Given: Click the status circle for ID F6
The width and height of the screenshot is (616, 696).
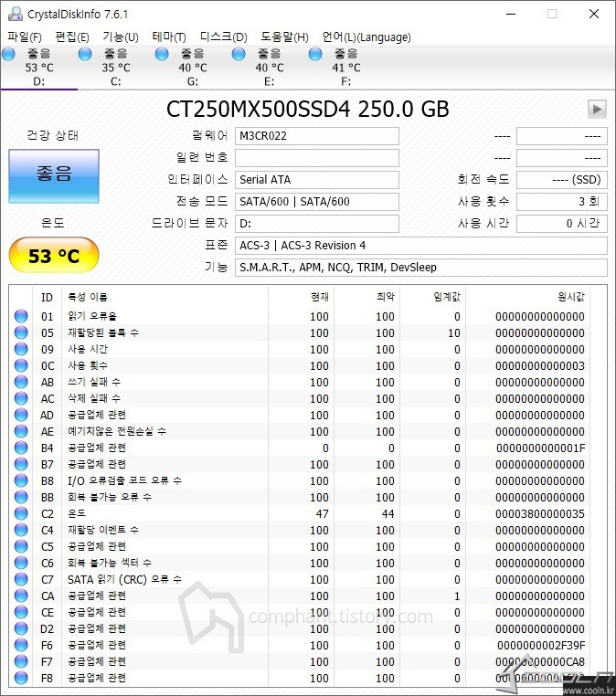Looking at the screenshot, I should [21, 645].
